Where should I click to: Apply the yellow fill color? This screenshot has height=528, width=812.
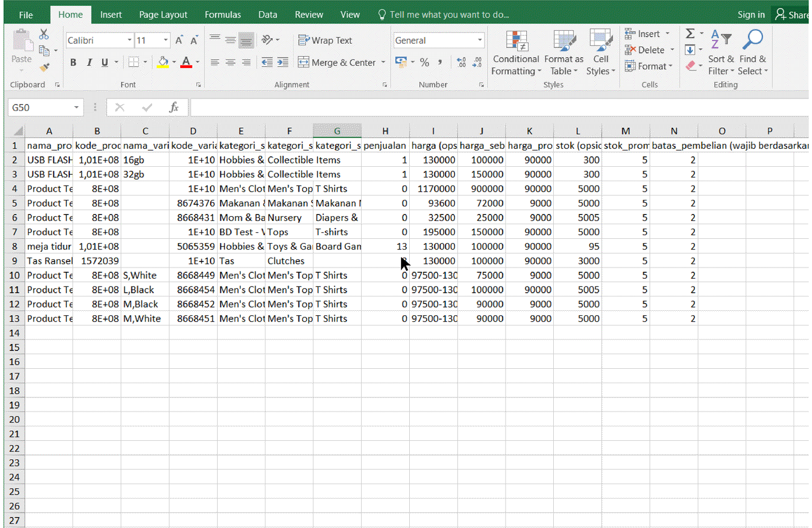coord(162,62)
